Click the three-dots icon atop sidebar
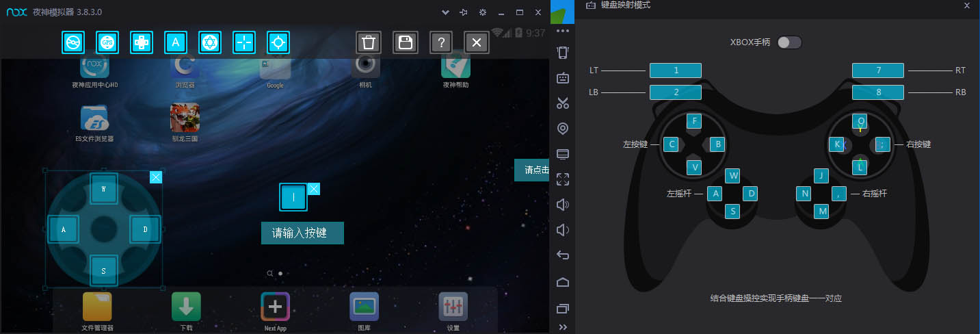980x334 pixels. click(563, 31)
